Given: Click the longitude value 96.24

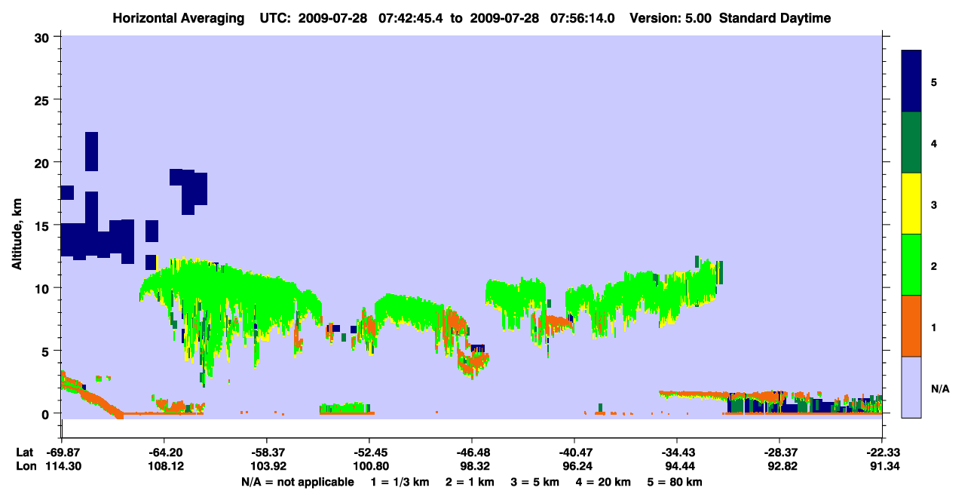Looking at the screenshot, I should 574,466.
